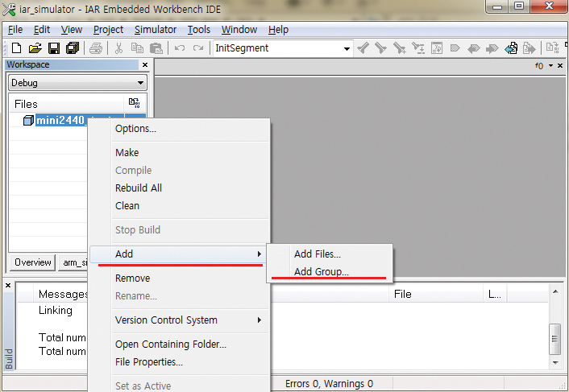Close the editor area with the x
The image size is (569, 392).
tap(560, 65)
